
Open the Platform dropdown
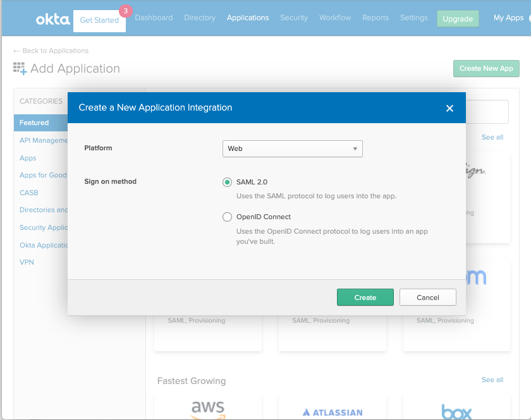[x=292, y=148]
